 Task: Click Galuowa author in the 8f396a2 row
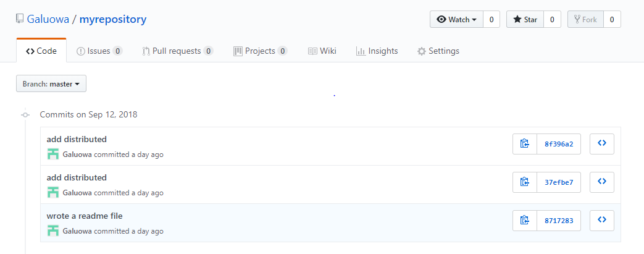[x=77, y=155]
